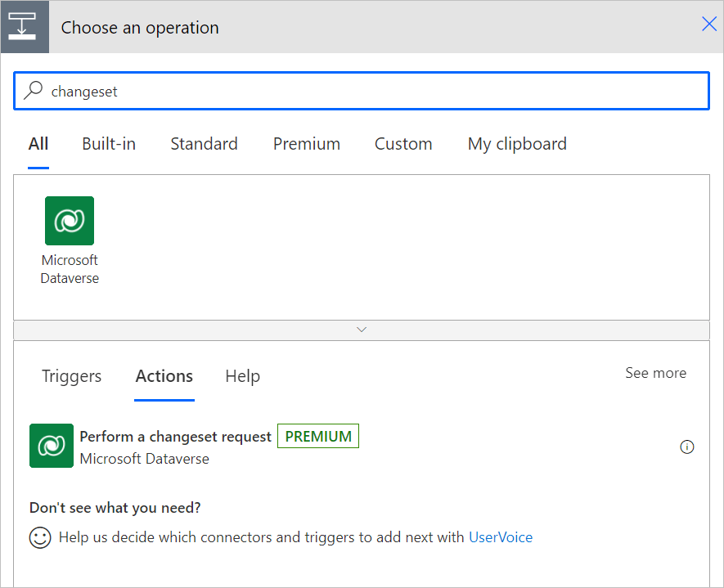Select the Actions tab
The height and width of the screenshot is (588, 724).
[164, 376]
